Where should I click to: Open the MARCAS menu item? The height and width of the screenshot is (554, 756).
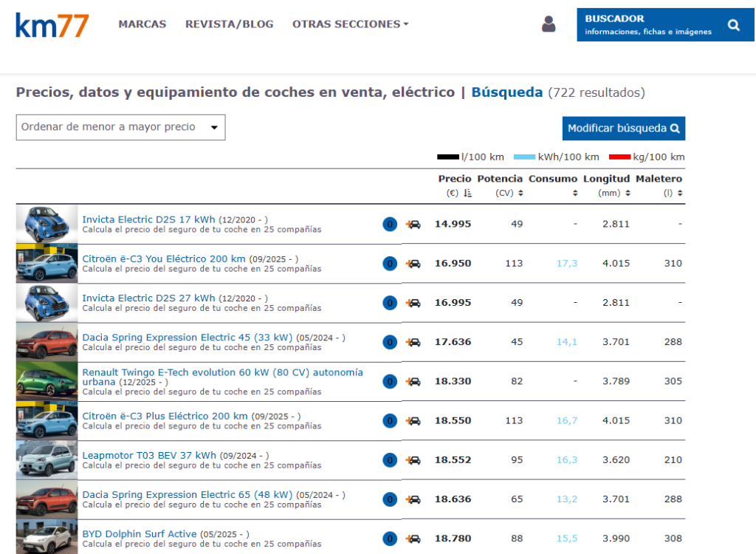pyautogui.click(x=142, y=24)
